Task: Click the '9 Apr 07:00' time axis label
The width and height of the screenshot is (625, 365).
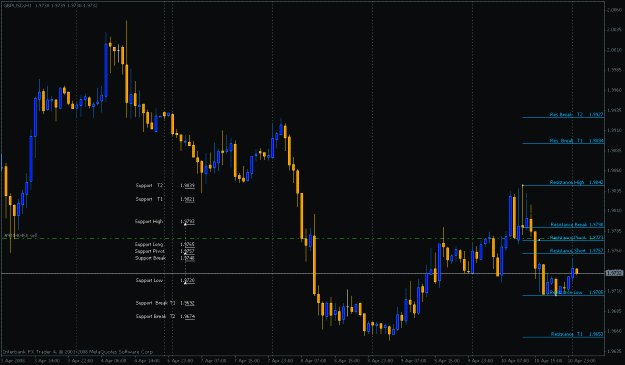Action: click(413, 361)
